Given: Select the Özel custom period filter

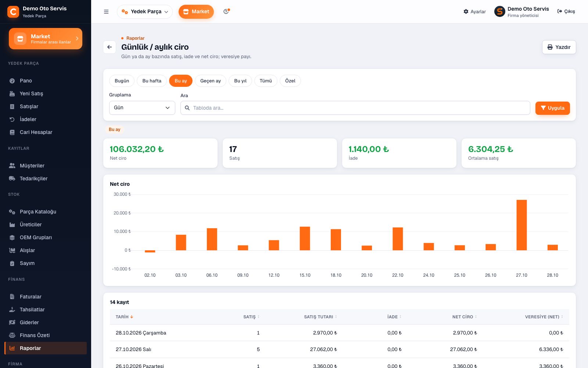Looking at the screenshot, I should [290, 81].
